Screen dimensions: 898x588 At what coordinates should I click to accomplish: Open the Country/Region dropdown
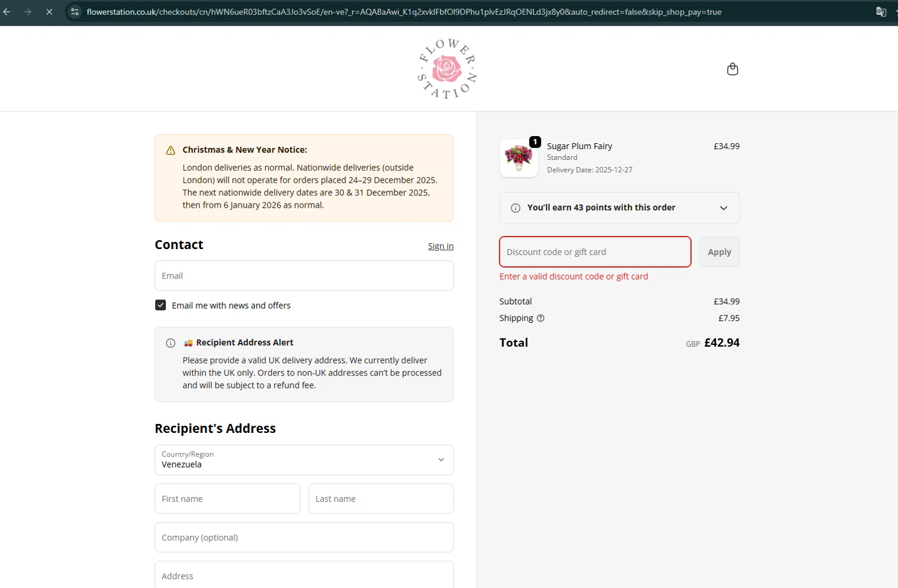click(304, 460)
